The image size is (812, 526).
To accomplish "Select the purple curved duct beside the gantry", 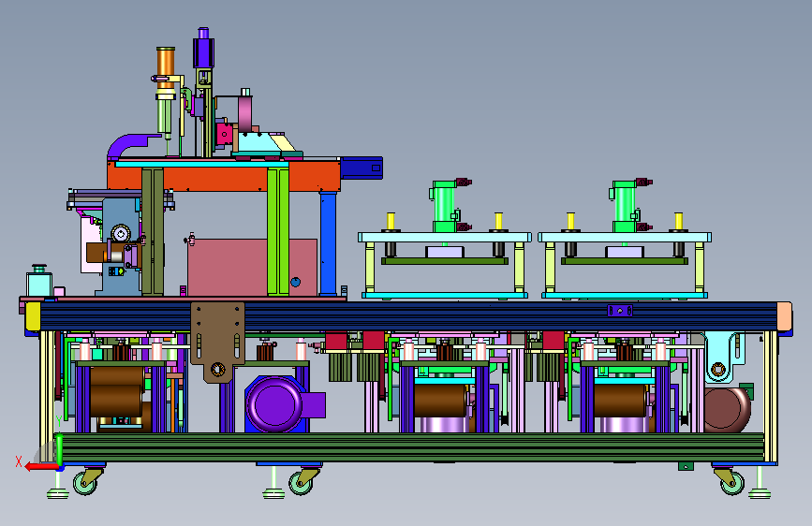I will coord(132,144).
